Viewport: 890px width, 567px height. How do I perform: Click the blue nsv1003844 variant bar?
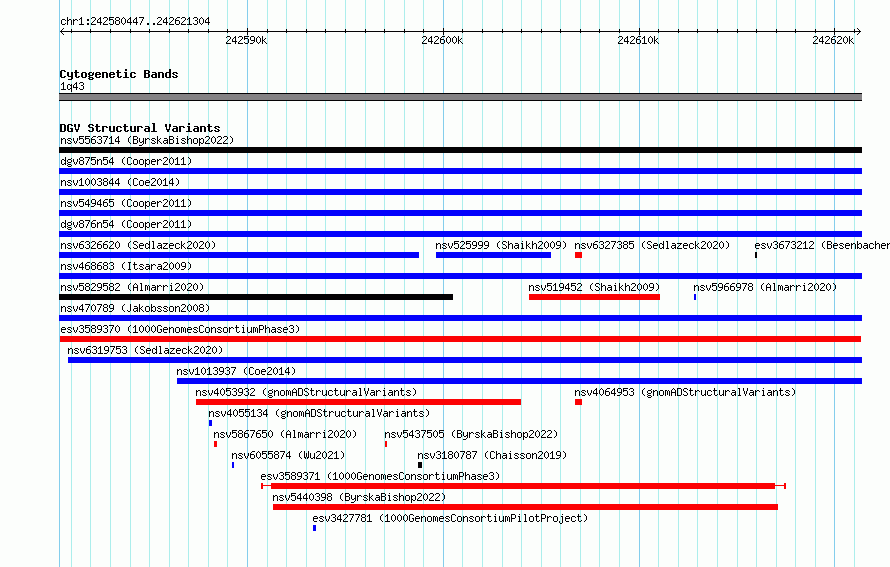click(460, 192)
